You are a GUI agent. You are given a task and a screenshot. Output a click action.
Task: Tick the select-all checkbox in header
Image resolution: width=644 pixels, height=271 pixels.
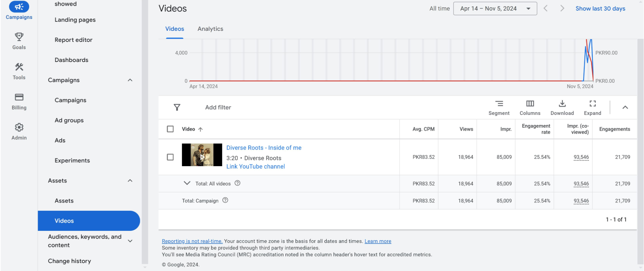[x=170, y=129]
